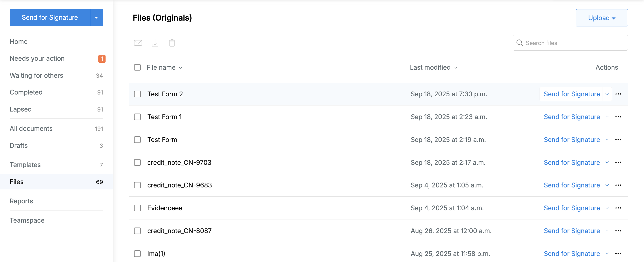Check the box for credit_note_CN-9683
Screen dimensions: 644x262
click(138, 185)
